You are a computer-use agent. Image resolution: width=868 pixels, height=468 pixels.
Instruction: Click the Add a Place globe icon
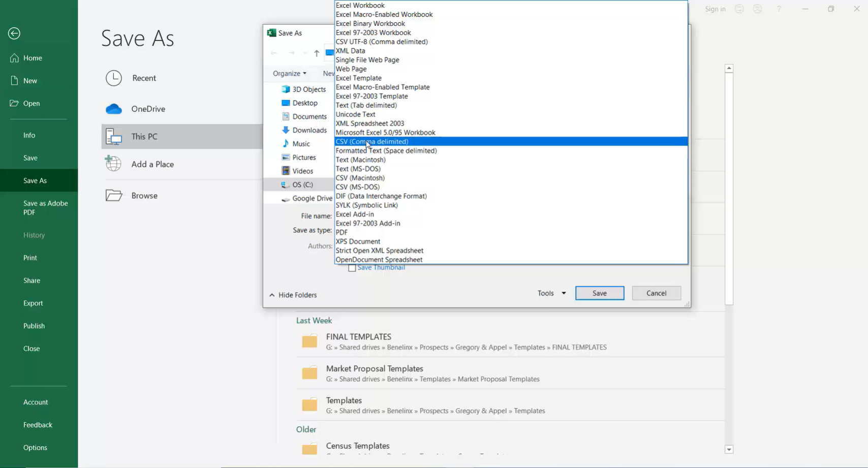(x=113, y=164)
